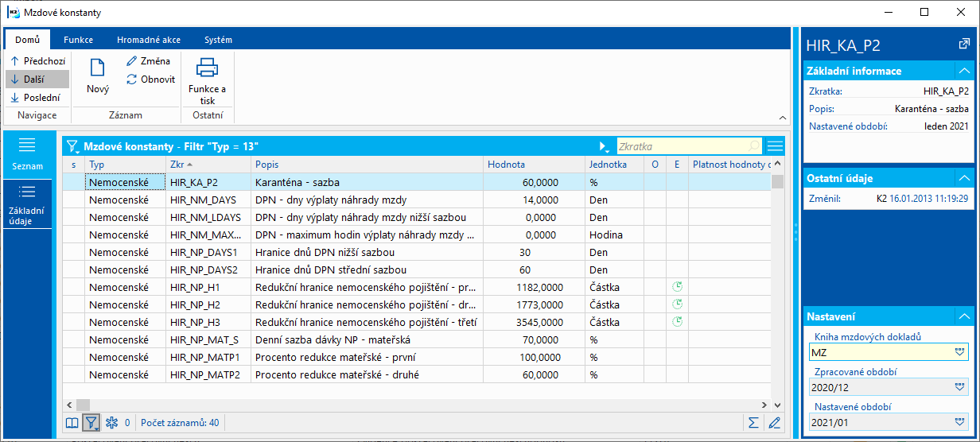980x442 pixels.
Task: Select the HIR_NP_DAYS2 row
Action: point(417,269)
